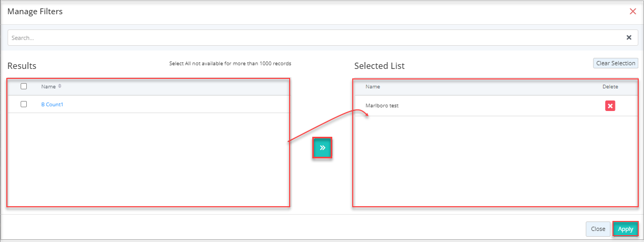Click the Results section heading
644x242 pixels.
(x=22, y=66)
